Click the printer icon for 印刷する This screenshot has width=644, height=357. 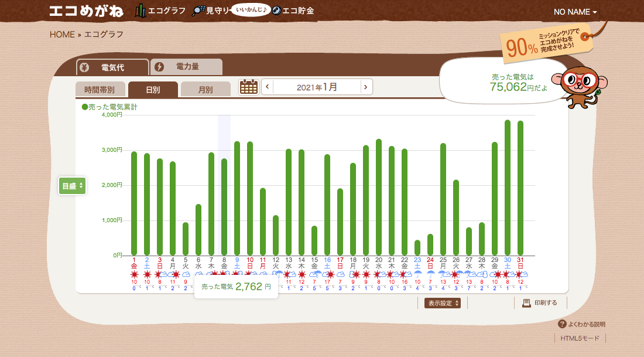526,303
